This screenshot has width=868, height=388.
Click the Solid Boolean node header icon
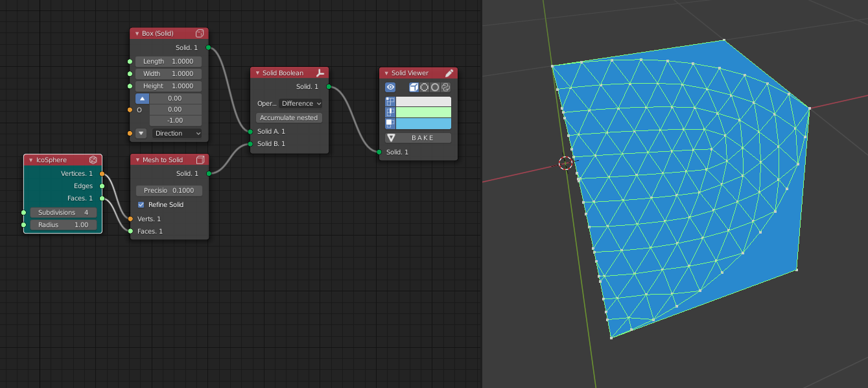pos(320,73)
